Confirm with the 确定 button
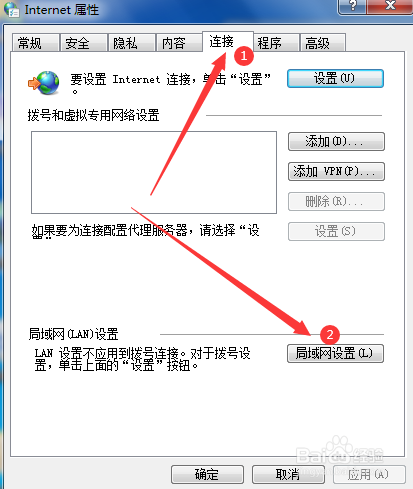Image resolution: width=413 pixels, height=489 pixels. click(x=207, y=474)
